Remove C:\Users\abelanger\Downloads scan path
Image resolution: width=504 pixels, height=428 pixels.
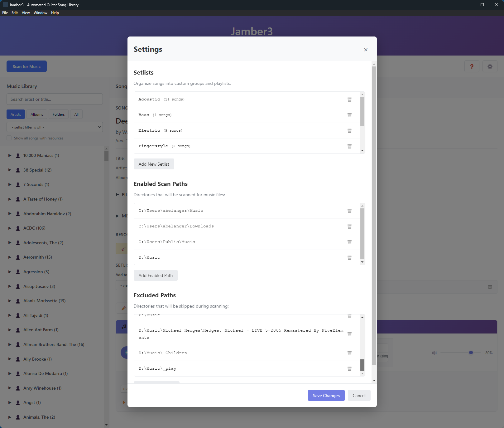click(349, 226)
